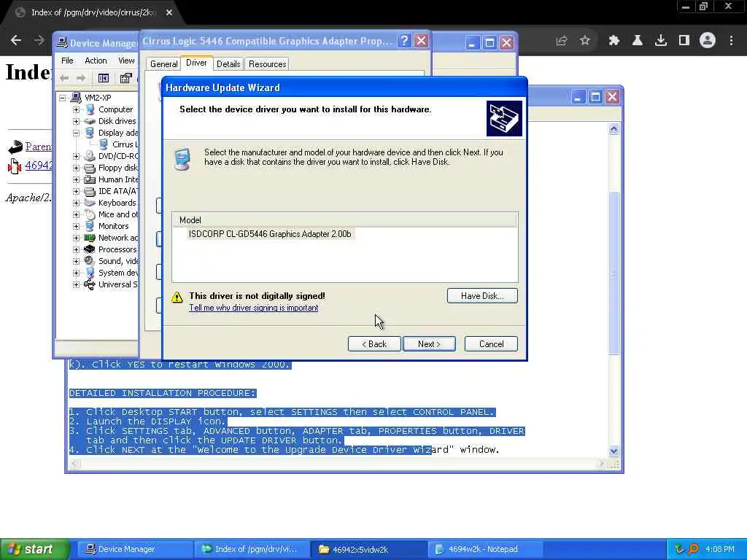Open the Action menu in Device Manager
Screen dimensions: 747x560
pyautogui.click(x=96, y=61)
